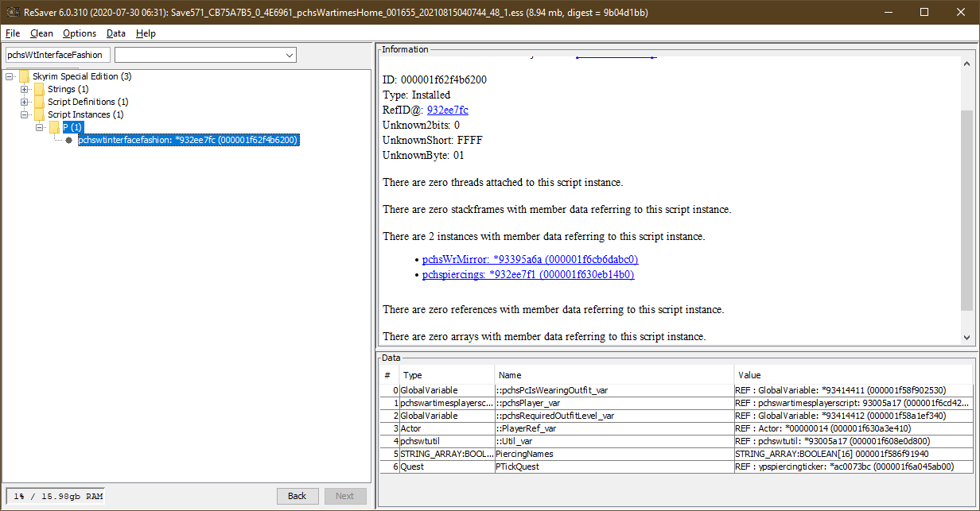Click the value REF : Actor: *00000014
This screenshot has width=980, height=511.
(x=854, y=428)
